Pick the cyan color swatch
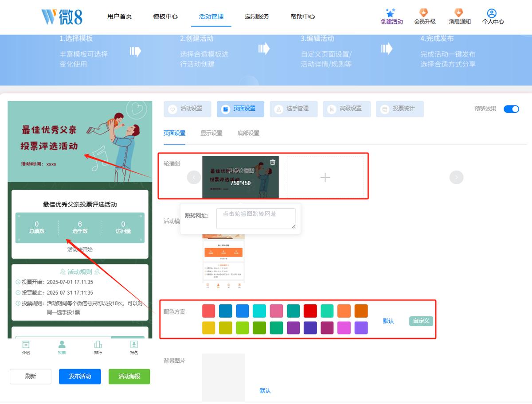Viewport: 532px width, 404px height. tap(259, 311)
